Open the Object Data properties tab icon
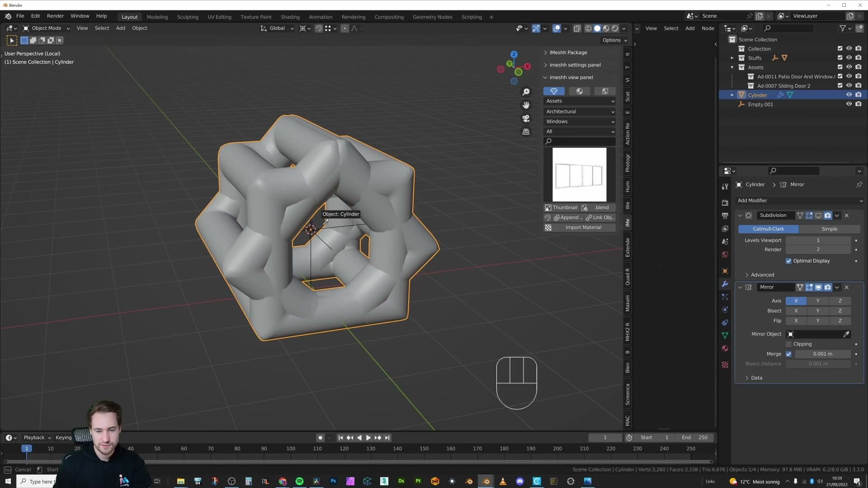Image resolution: width=868 pixels, height=488 pixels. click(725, 335)
